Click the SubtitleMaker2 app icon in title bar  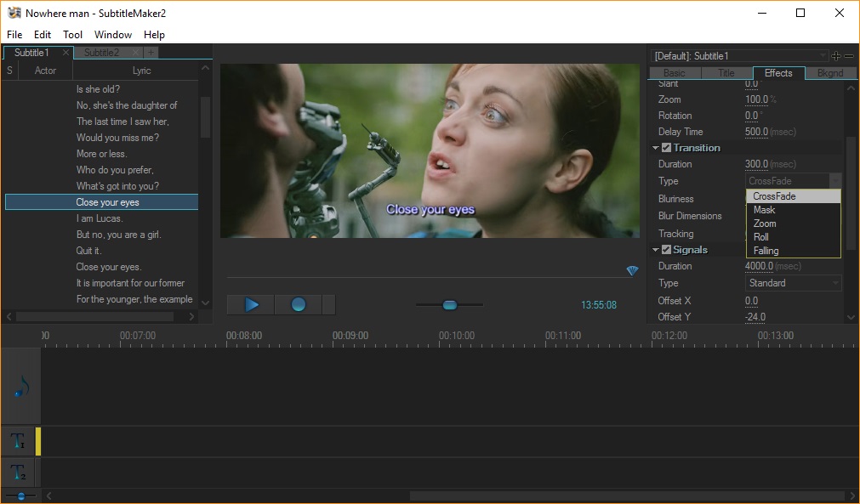14,13
